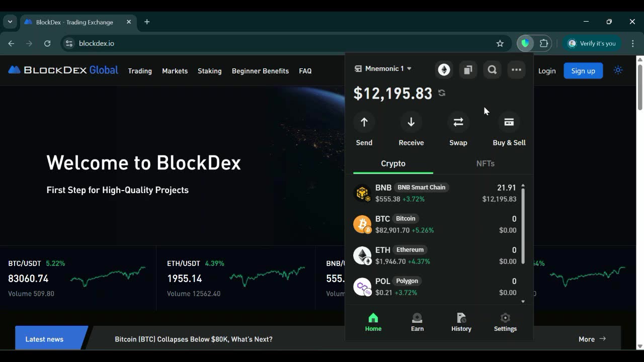This screenshot has height=362, width=644.
Task: Select the ETH Ethereum coin icon
Action: pos(362,255)
